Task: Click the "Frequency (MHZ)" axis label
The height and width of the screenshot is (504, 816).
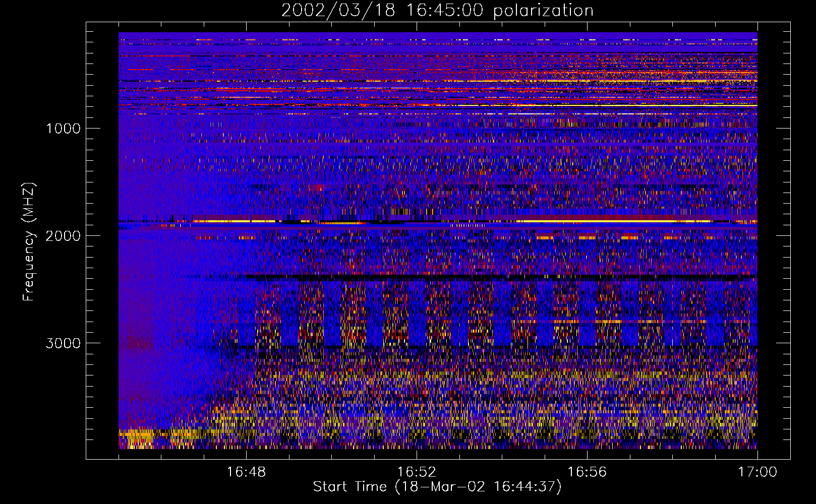Action: (x=29, y=242)
